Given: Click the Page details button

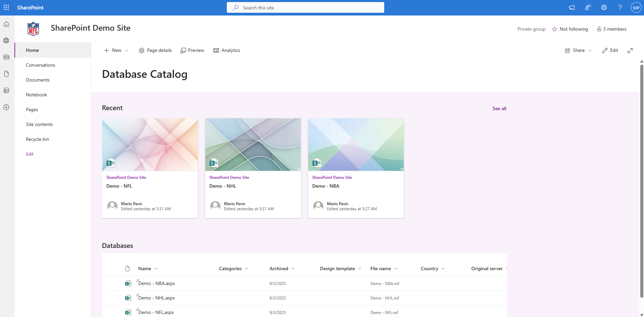Looking at the screenshot, I should pyautogui.click(x=155, y=51).
